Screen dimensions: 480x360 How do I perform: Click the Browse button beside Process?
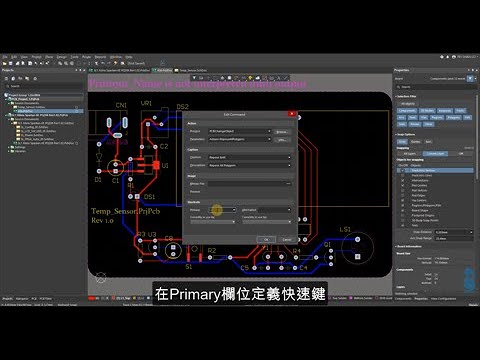pos(282,132)
